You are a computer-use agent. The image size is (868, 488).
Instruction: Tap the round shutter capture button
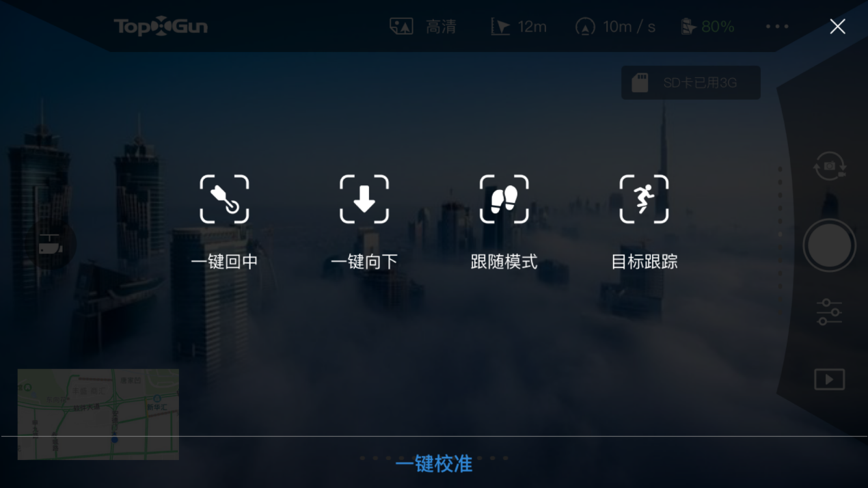pos(830,245)
